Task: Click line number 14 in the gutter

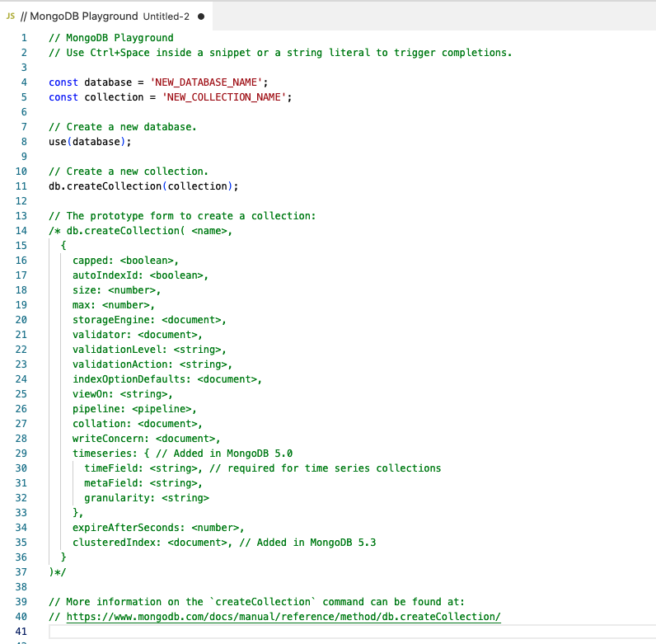Action: point(21,231)
